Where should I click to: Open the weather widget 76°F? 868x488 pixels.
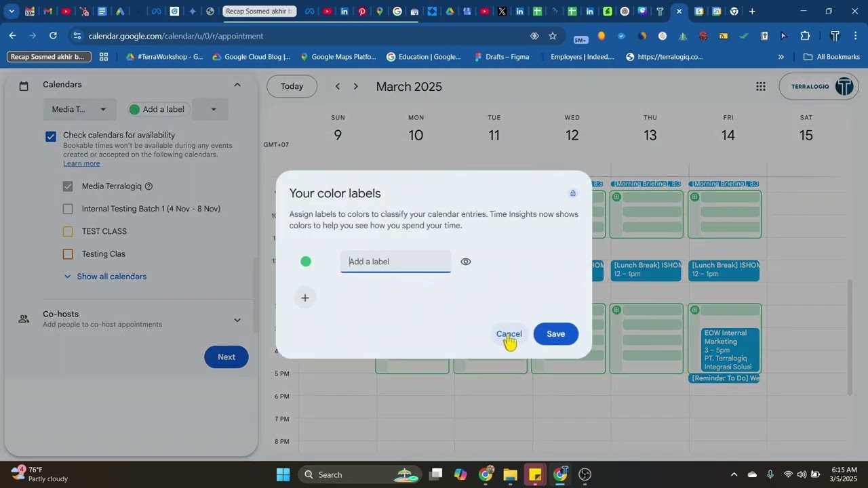click(41, 474)
